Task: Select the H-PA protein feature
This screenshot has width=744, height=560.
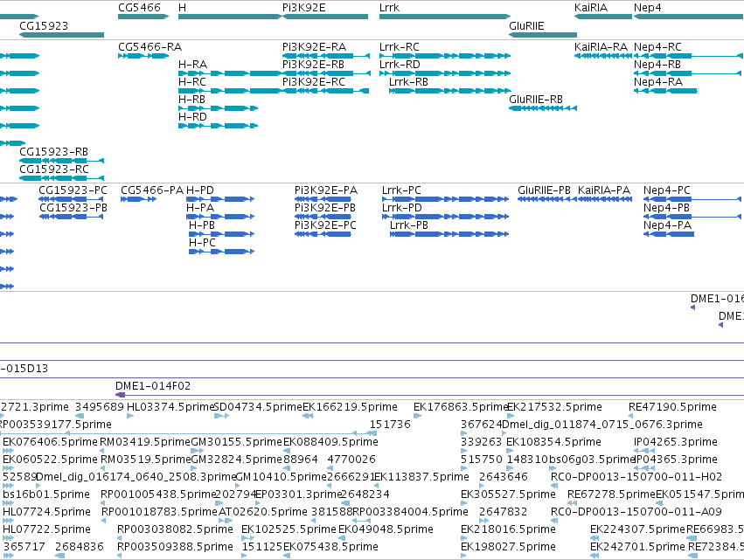Action: point(220,218)
